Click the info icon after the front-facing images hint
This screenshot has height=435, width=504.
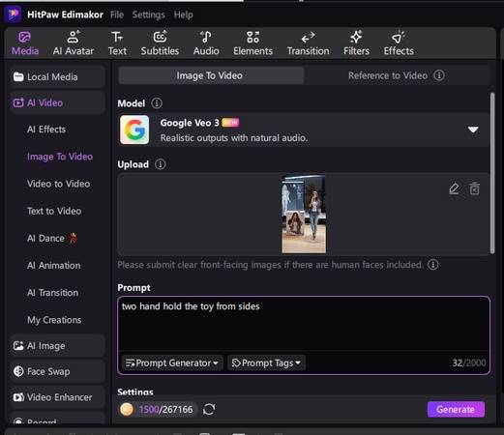coord(432,265)
